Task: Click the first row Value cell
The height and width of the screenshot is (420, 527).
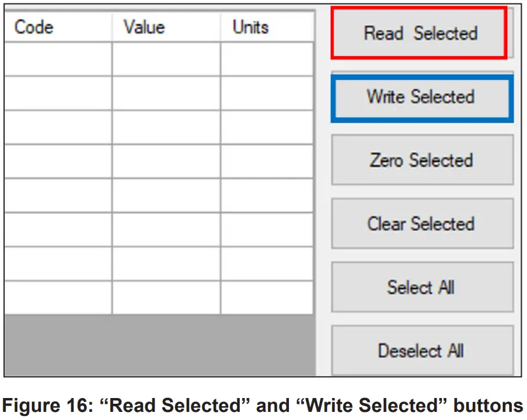Action: coord(166,59)
